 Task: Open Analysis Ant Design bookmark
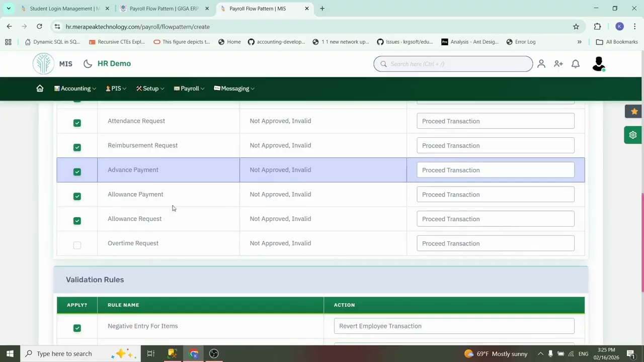(x=470, y=42)
